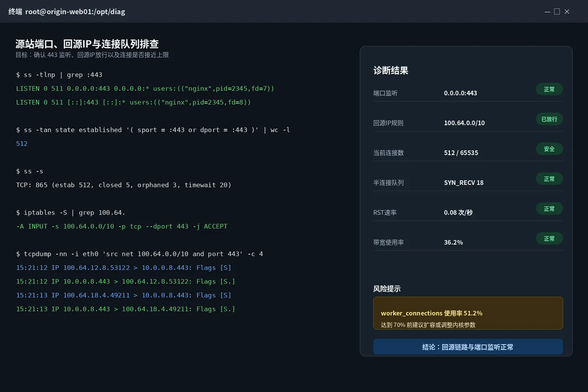Click the LISTEN line with fd=8
Screen dimensions: 588x392
coord(133,102)
